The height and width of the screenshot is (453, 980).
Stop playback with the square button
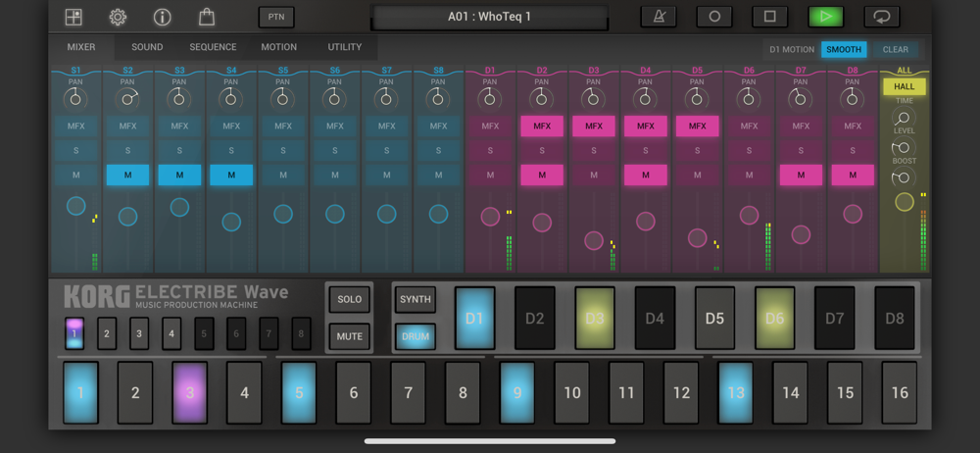coord(770,17)
